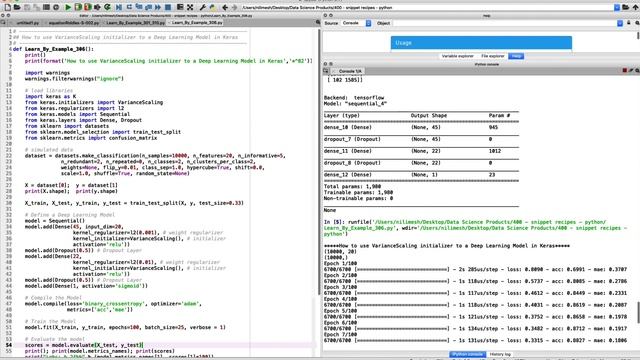This screenshot has height=360, width=640.
Task: Select the Learn_By_Example_306.py tab
Action: pos(197,23)
